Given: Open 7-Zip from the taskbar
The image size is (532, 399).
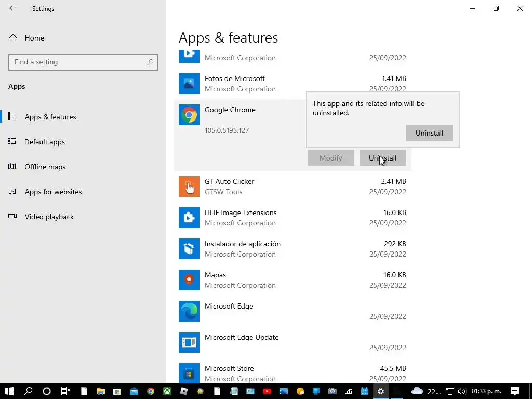Looking at the screenshot, I should click(348, 391).
